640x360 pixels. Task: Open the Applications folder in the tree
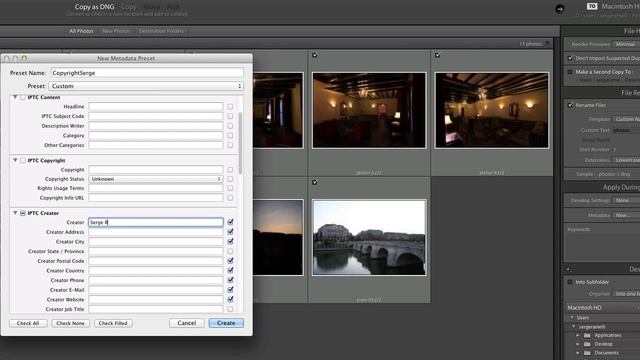(607, 335)
